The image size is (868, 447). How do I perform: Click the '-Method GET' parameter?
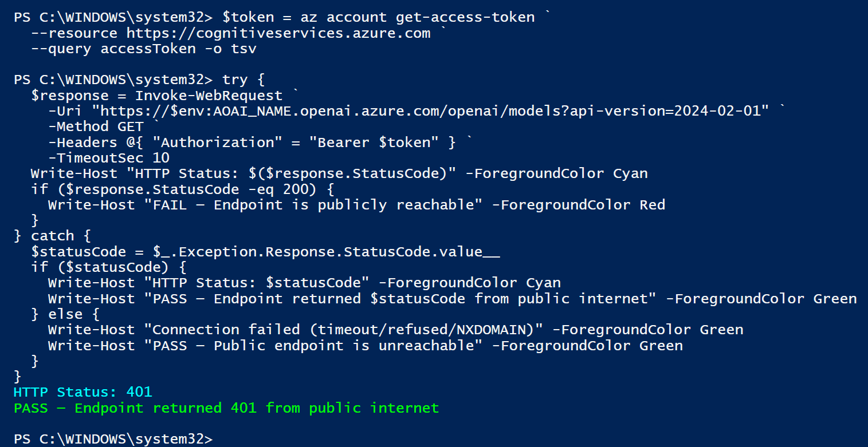tap(96, 126)
